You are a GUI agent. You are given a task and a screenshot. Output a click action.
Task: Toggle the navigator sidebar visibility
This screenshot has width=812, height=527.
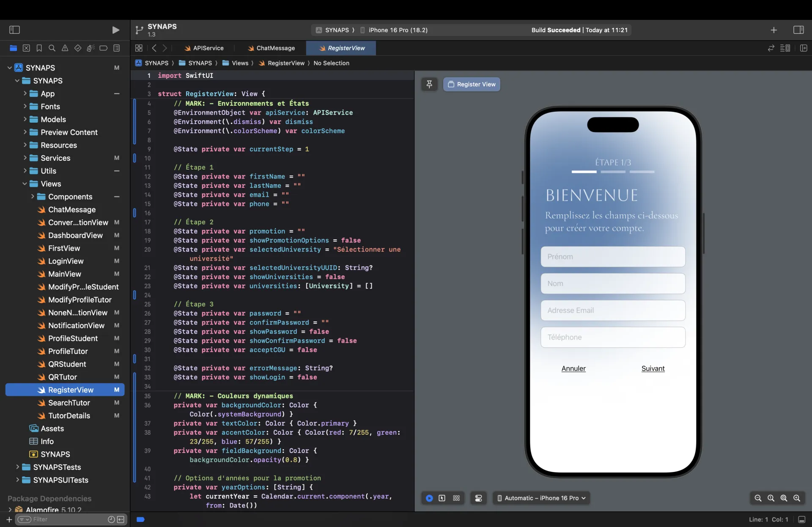(x=14, y=30)
